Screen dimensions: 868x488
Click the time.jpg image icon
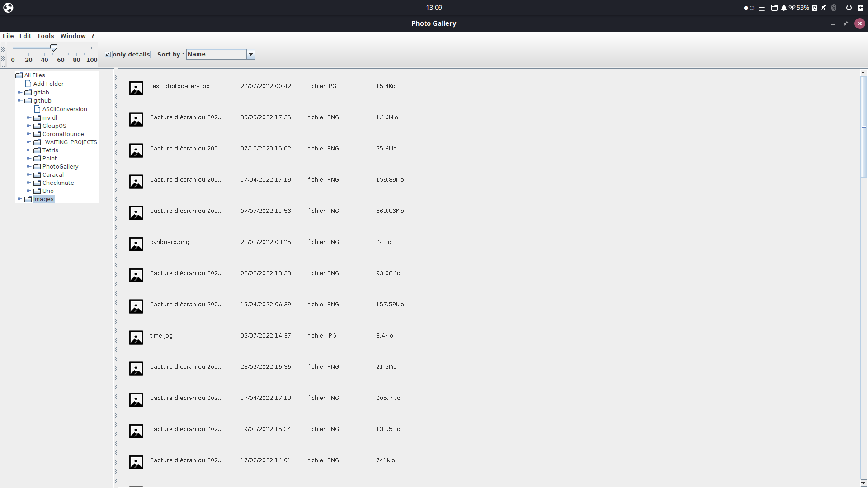coord(136,338)
